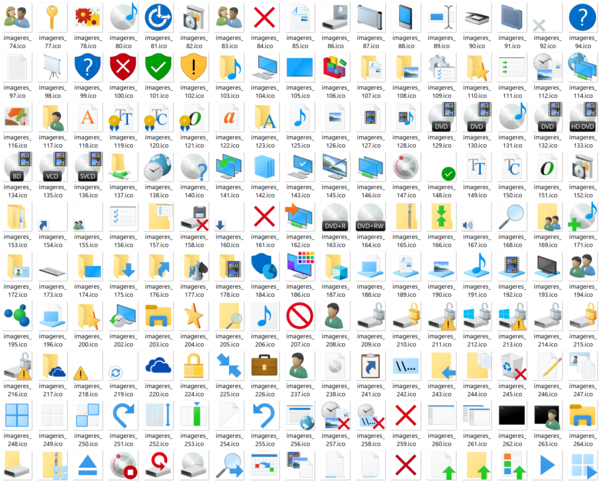600x483 pixels.
Task: Click the stacked blue pages icon imageres_142.ico
Action: coord(264,167)
